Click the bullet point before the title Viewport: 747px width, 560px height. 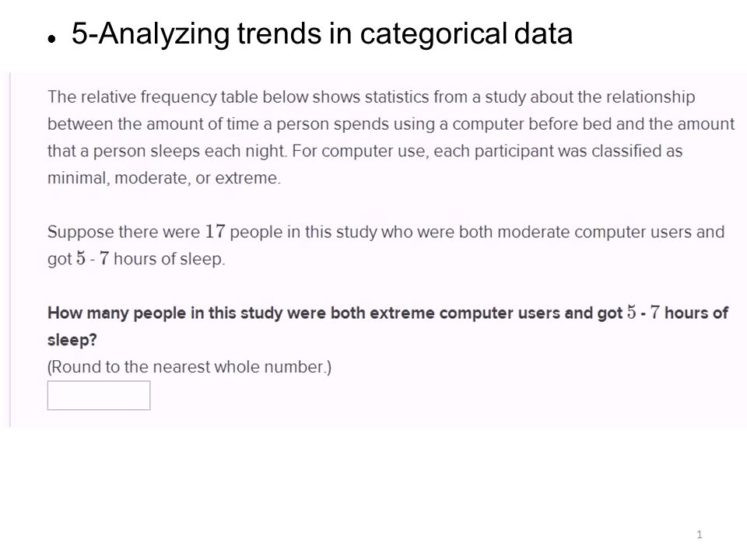(51, 40)
